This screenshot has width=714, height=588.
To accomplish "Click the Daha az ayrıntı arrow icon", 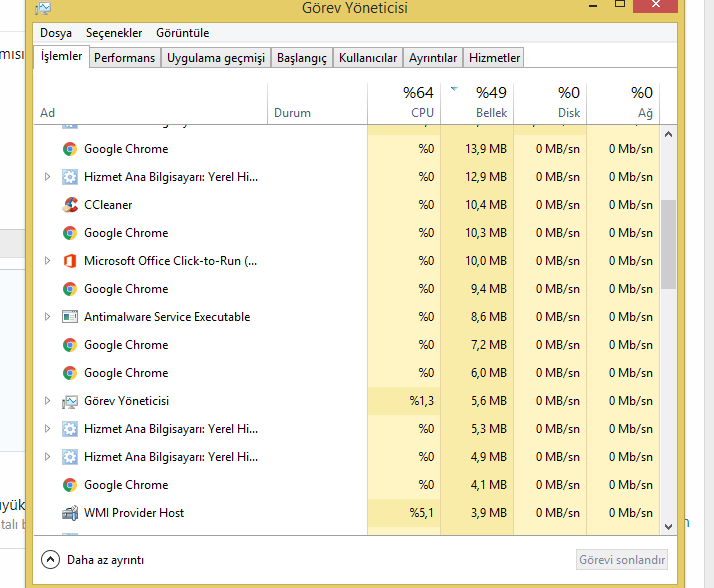I will point(50,560).
